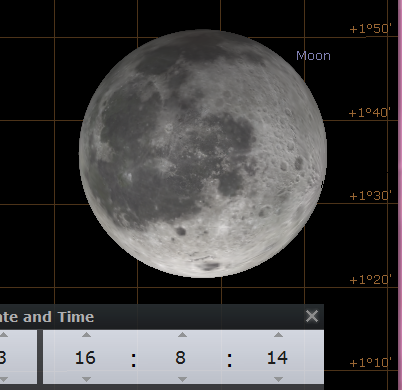Screen dimensions: 402x390
Task: Click the +1°50' grid label
Action: tap(370, 29)
